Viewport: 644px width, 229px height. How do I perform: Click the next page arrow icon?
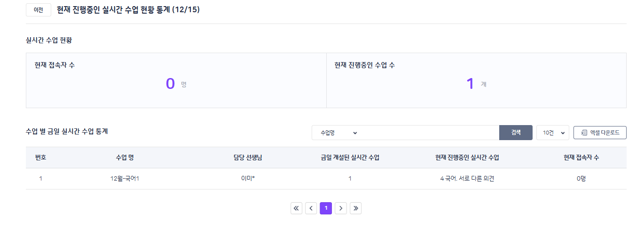click(341, 208)
